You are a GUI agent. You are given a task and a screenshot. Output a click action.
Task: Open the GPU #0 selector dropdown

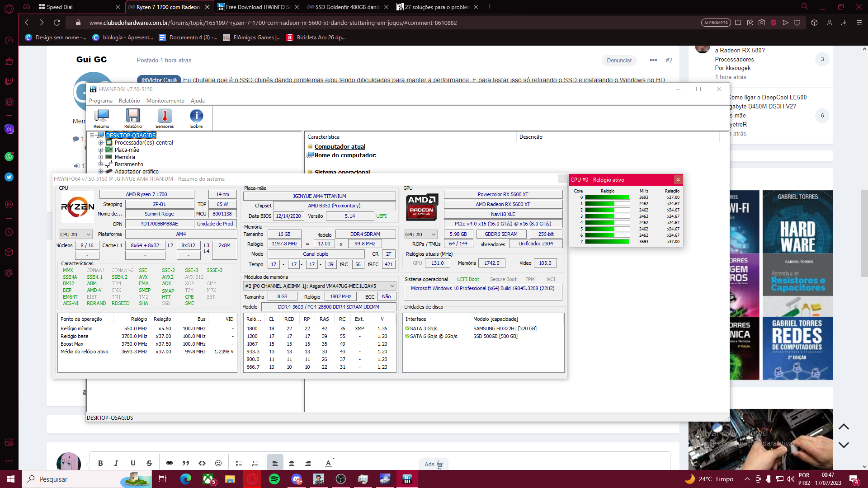coord(420,235)
